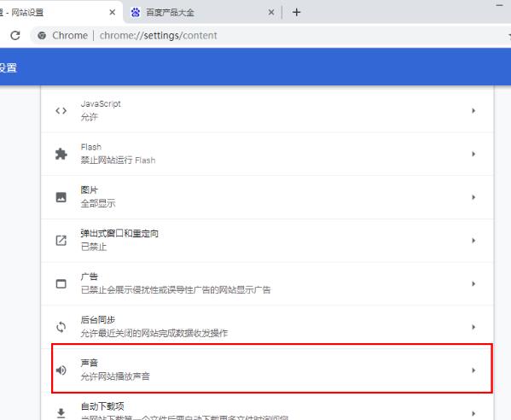This screenshot has height=420, width=511.
Task: Open the 图片 setting title
Action: pyautogui.click(x=89, y=190)
